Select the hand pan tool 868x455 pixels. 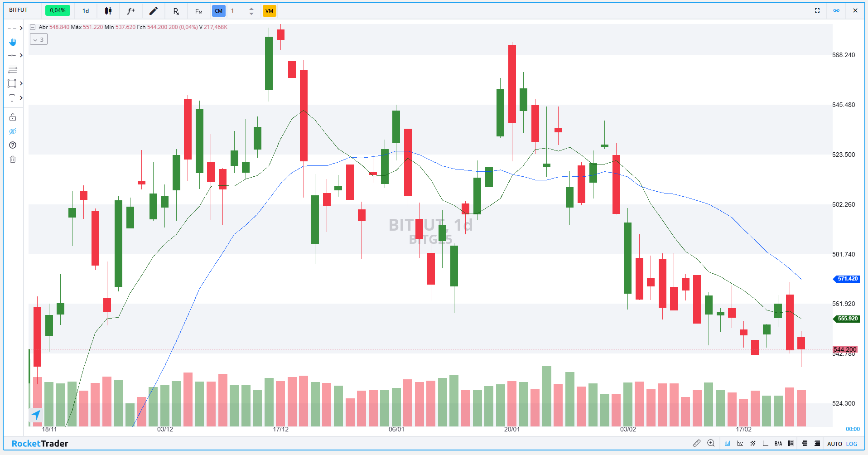pyautogui.click(x=13, y=42)
